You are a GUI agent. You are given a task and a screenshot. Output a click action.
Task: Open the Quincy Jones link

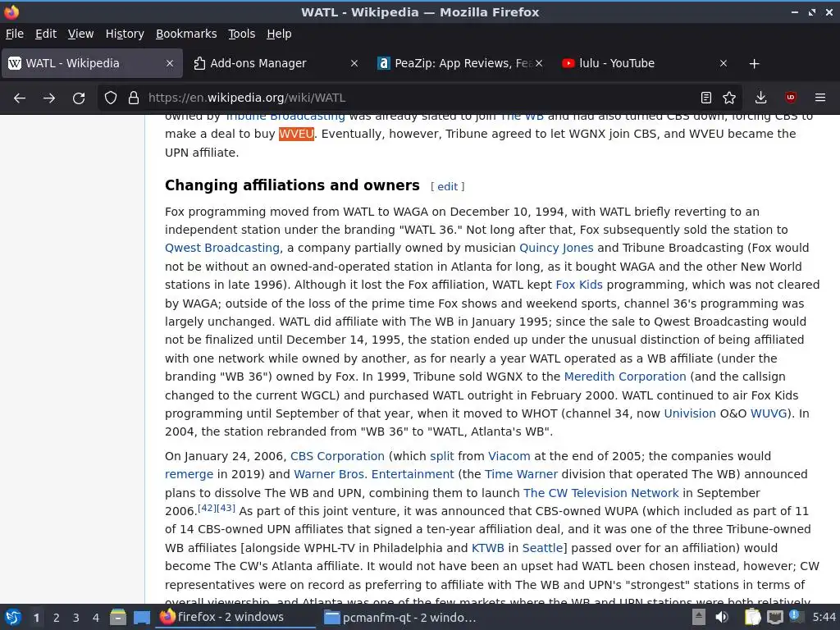coord(556,248)
